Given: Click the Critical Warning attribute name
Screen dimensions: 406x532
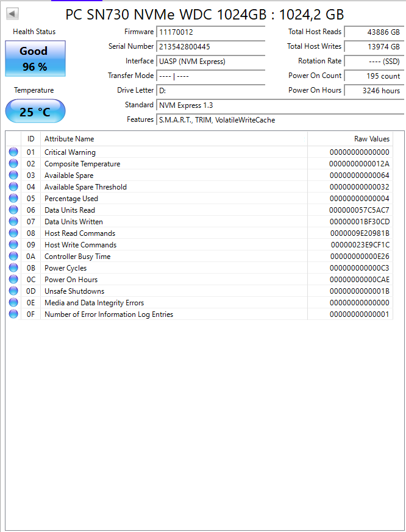Looking at the screenshot, I should pos(70,152).
